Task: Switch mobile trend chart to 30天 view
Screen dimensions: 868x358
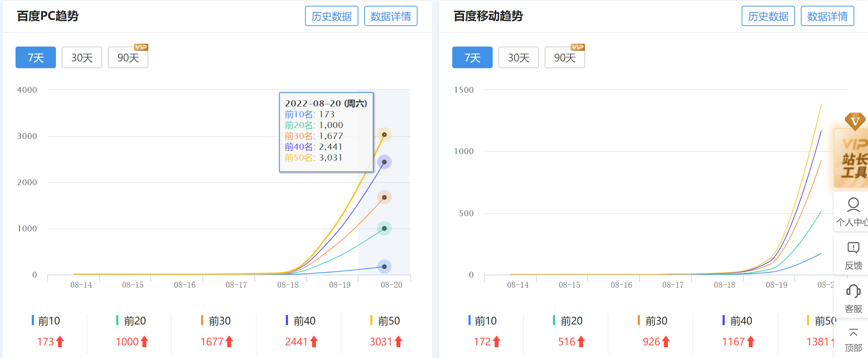Action: pos(518,57)
